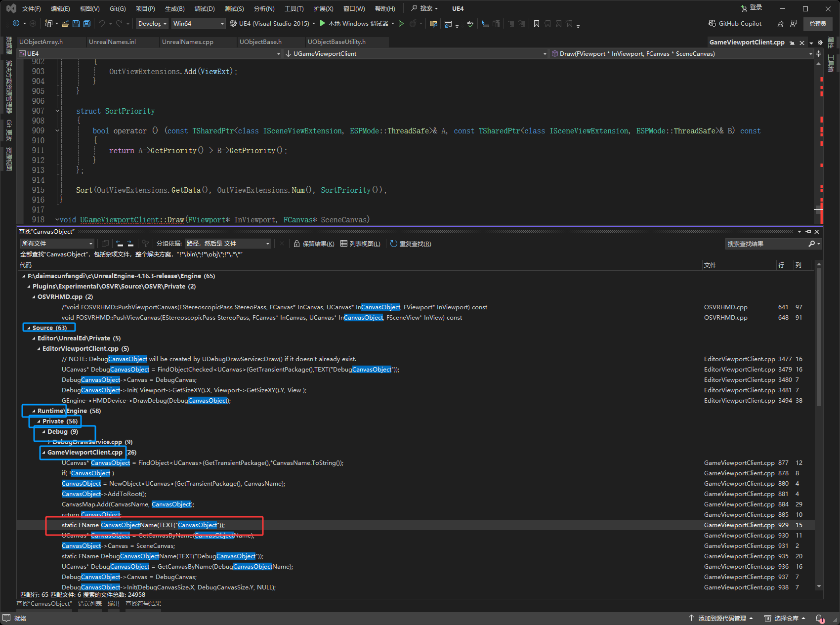
Task: Click the comment-out selection toolbar icon
Action: (x=510, y=23)
